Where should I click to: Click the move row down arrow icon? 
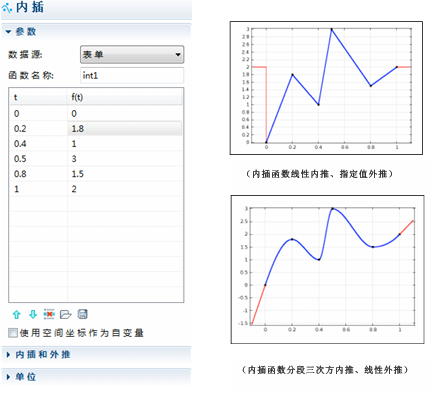click(x=33, y=314)
